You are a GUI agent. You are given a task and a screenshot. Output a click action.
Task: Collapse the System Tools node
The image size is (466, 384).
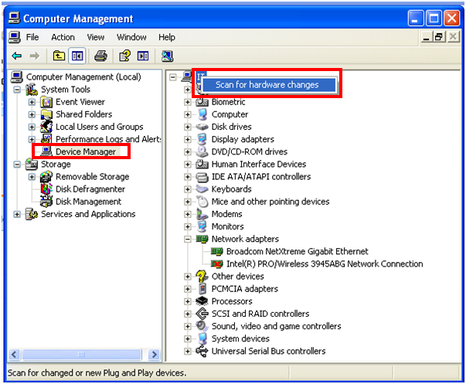point(17,90)
